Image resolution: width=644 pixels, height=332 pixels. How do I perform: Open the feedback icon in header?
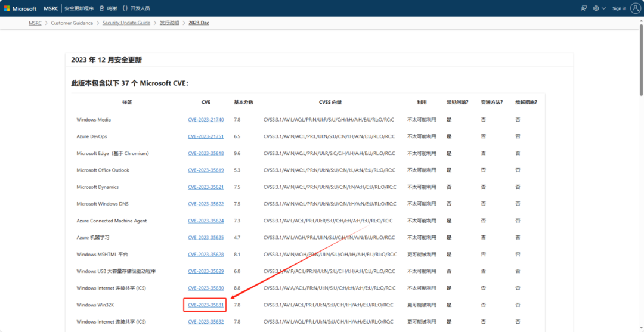pos(584,8)
